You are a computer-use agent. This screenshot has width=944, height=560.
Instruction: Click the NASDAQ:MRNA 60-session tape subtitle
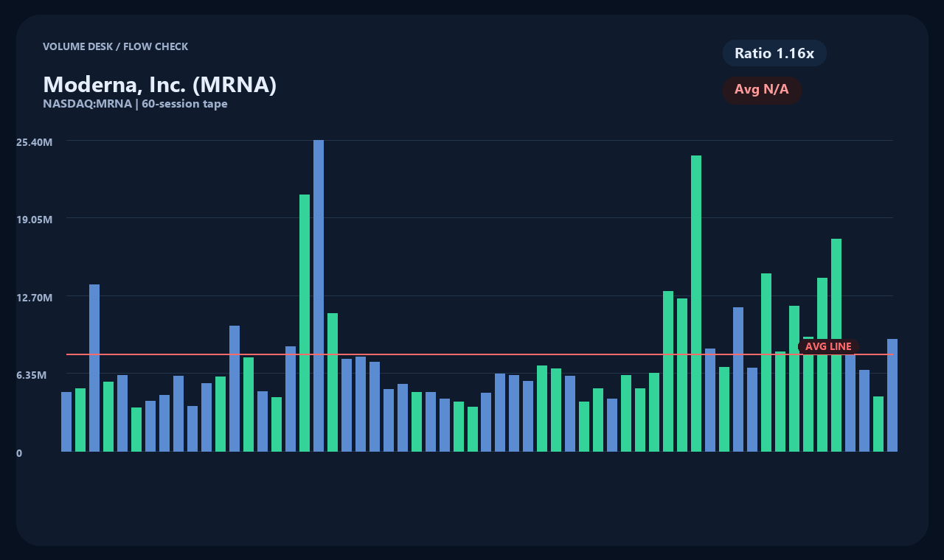coord(135,104)
